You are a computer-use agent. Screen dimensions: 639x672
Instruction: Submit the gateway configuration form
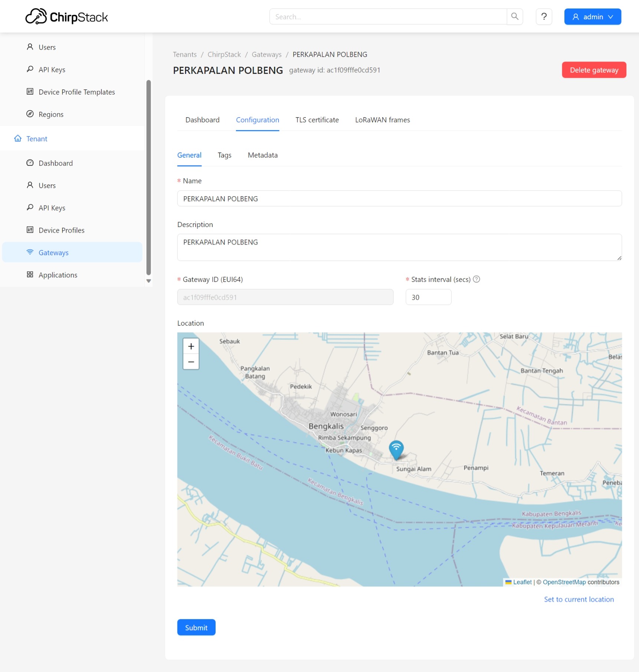click(x=196, y=627)
